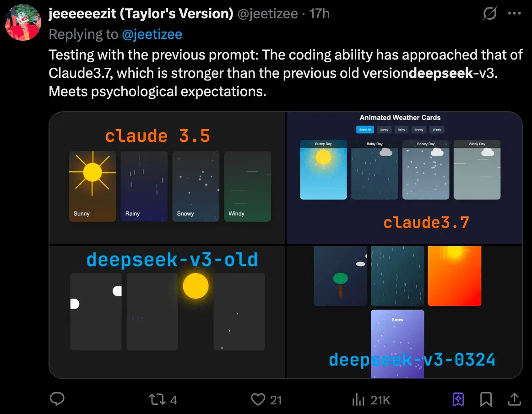Click the display name jeeeeeezit (Taylor's Version)
Screen dimensions: 532x414
coord(141,14)
